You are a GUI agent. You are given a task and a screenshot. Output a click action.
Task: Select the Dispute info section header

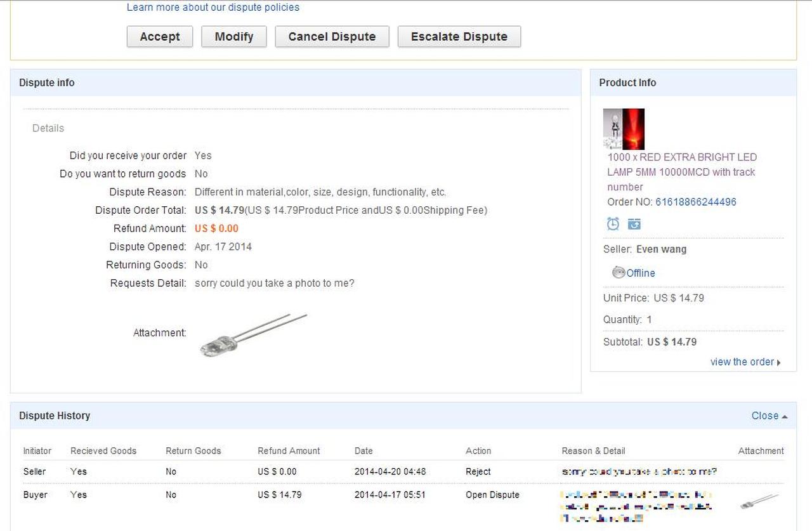pos(47,83)
